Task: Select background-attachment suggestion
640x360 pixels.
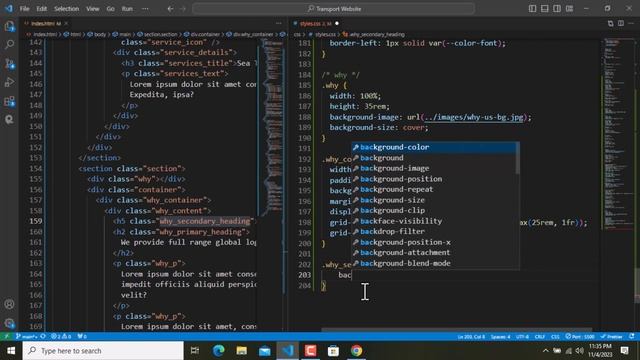Action: [x=433, y=253]
